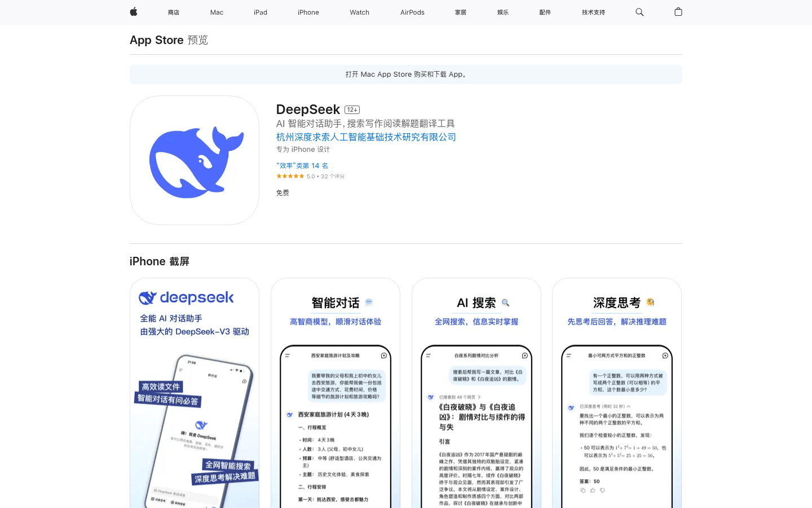Click the 免费 price label
Image resolution: width=812 pixels, height=508 pixels.
tap(283, 193)
